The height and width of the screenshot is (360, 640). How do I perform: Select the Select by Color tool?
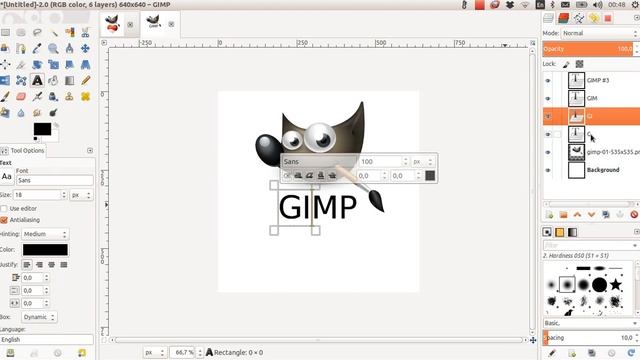tap(69, 32)
